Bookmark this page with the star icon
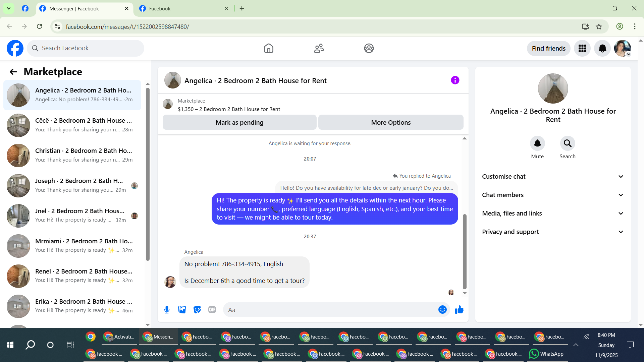The width and height of the screenshot is (644, 362). tap(599, 26)
